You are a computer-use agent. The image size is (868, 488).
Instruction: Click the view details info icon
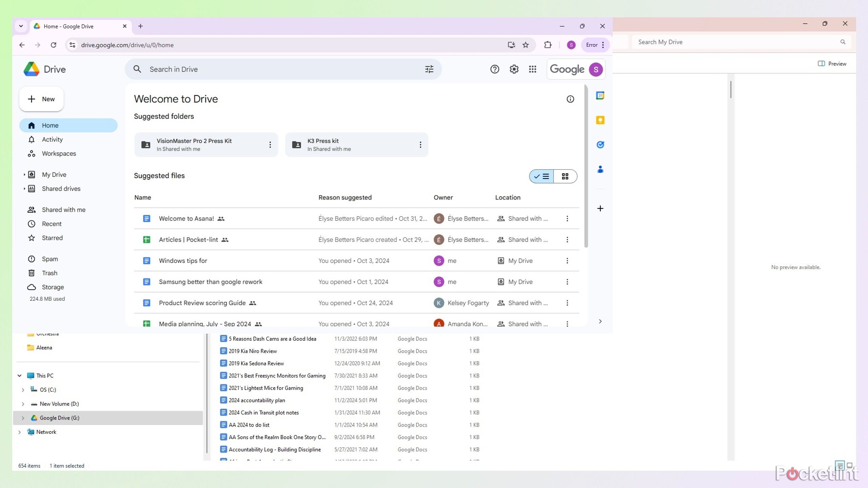570,99
